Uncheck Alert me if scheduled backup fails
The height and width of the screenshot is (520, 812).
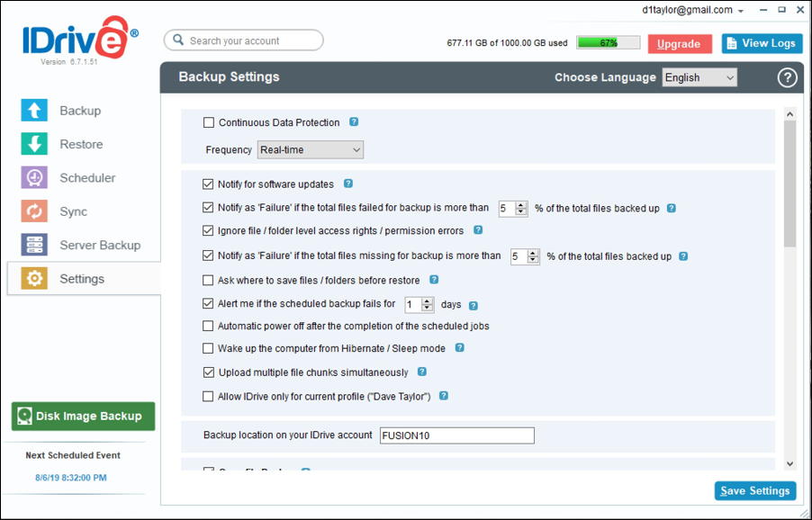pyautogui.click(x=208, y=304)
